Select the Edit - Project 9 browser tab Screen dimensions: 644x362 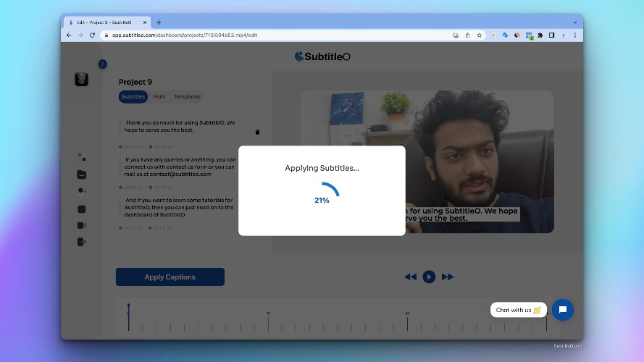(109, 22)
